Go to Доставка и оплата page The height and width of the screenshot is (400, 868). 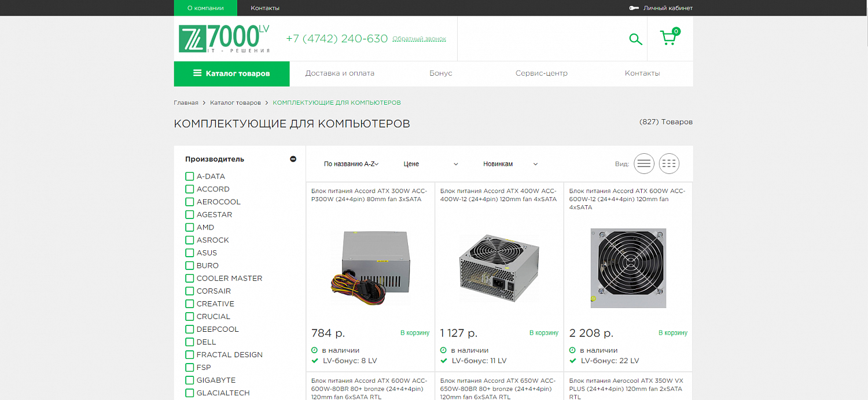tap(340, 73)
